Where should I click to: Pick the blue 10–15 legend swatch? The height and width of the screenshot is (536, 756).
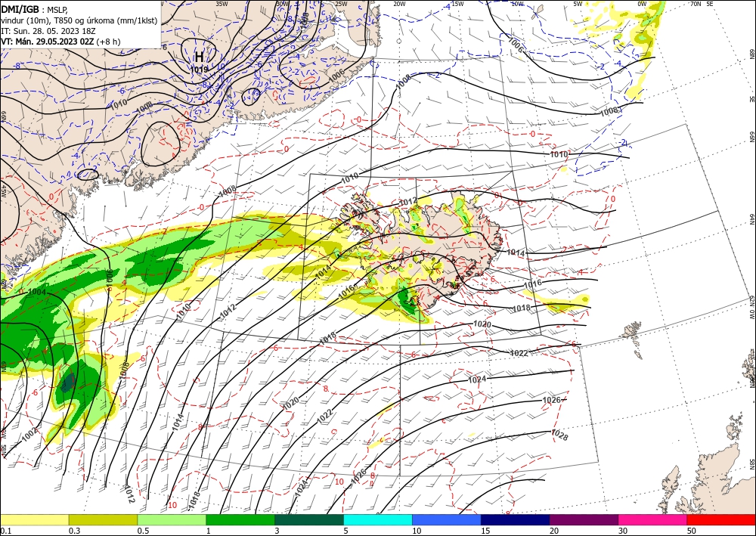(447, 519)
